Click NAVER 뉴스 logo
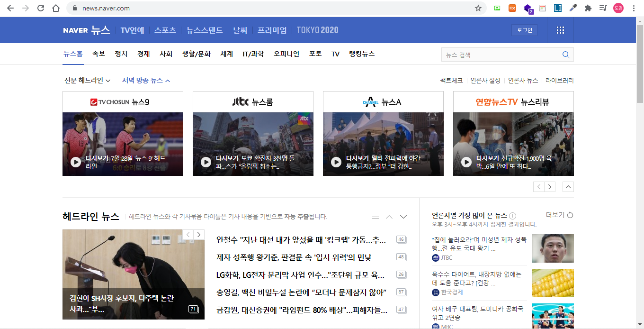644x329 pixels. [86, 30]
